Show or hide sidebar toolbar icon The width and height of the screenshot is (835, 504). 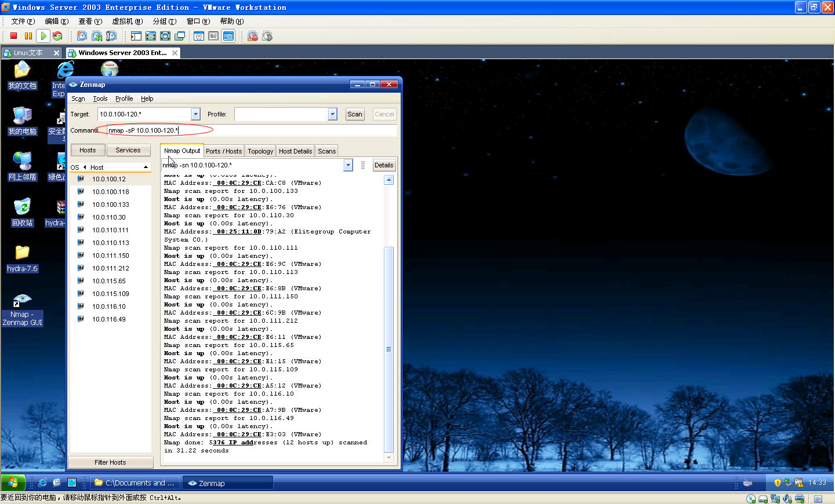click(x=136, y=36)
